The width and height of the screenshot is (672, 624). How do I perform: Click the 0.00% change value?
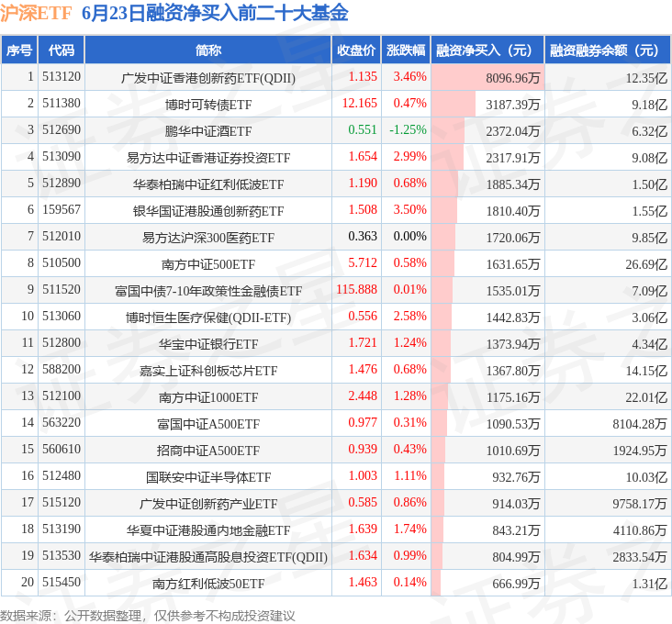[409, 236]
